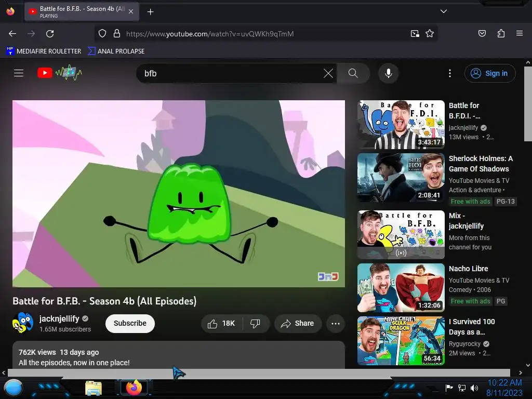Open YouTube settings three-dot menu
The image size is (532, 399).
(x=450, y=73)
